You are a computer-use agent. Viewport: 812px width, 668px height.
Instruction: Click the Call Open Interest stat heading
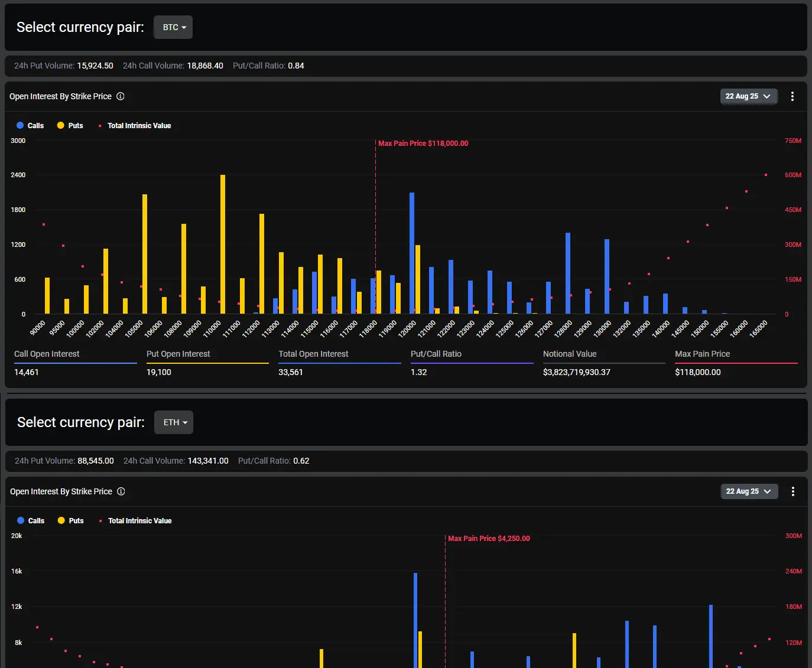pyautogui.click(x=47, y=354)
